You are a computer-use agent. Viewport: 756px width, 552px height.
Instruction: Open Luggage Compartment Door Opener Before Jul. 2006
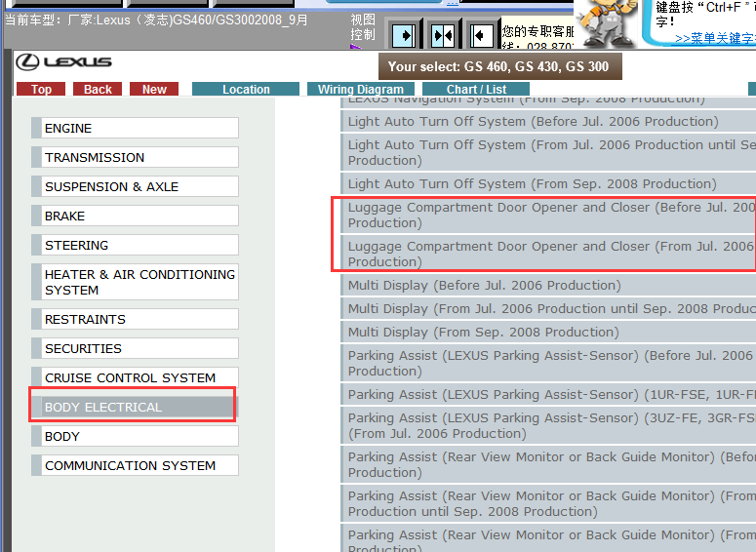(548, 215)
